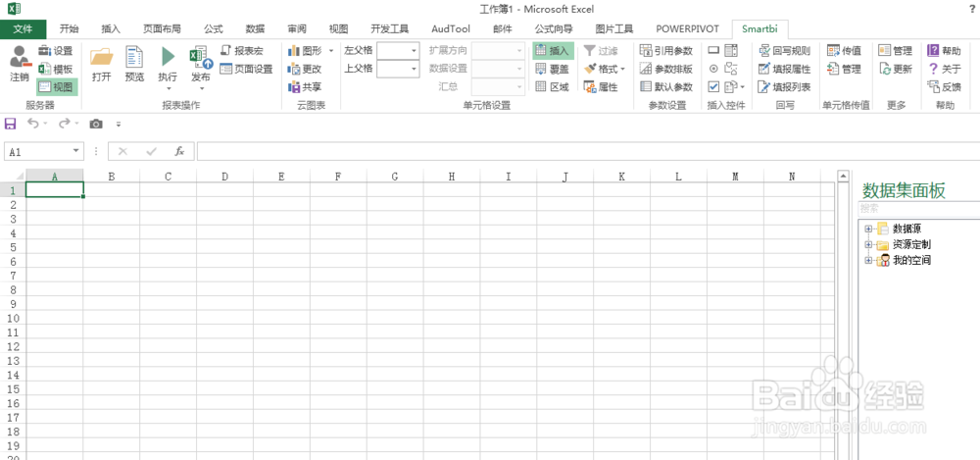Screen dimensions: 980x460
Task: Click the undo arrow icon
Action: 33,124
